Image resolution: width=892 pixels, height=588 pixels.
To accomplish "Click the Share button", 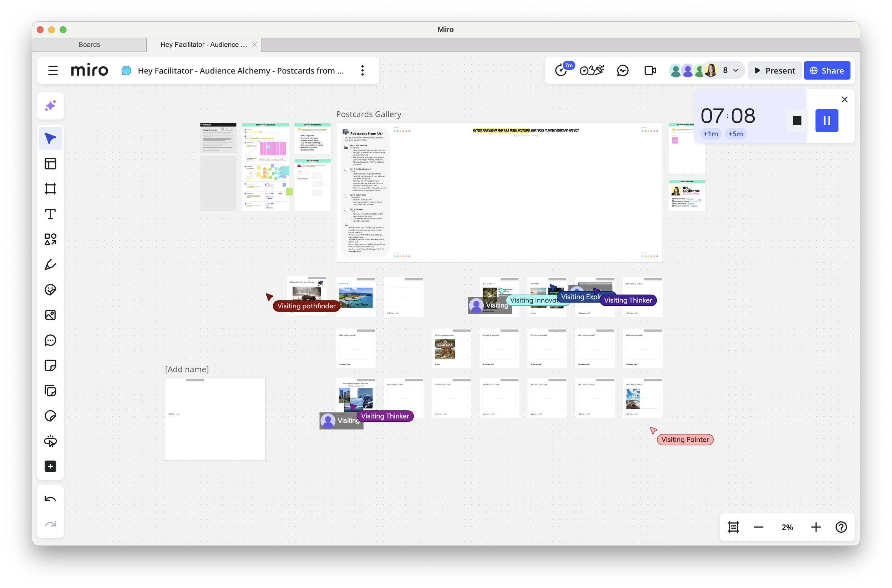I will [827, 71].
